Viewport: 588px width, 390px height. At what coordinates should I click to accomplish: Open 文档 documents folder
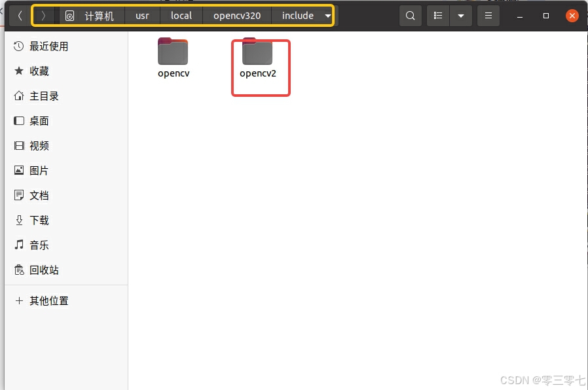[x=66, y=196]
